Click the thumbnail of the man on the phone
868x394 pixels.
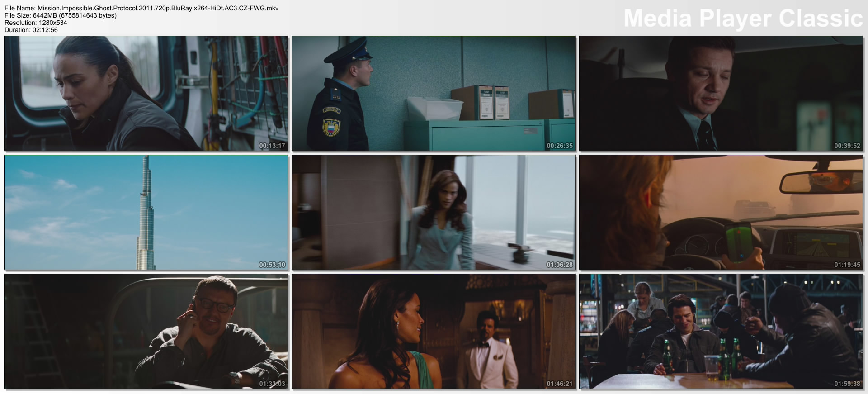click(146, 331)
